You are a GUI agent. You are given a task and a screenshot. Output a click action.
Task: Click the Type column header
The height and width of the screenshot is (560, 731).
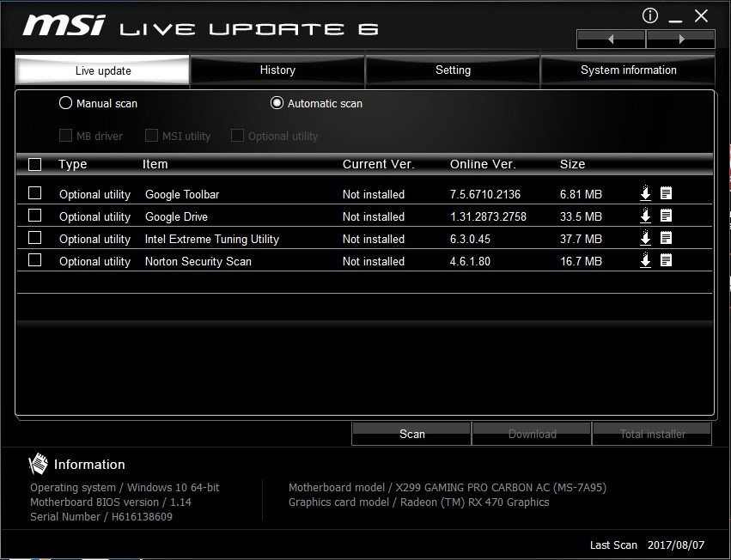click(73, 164)
